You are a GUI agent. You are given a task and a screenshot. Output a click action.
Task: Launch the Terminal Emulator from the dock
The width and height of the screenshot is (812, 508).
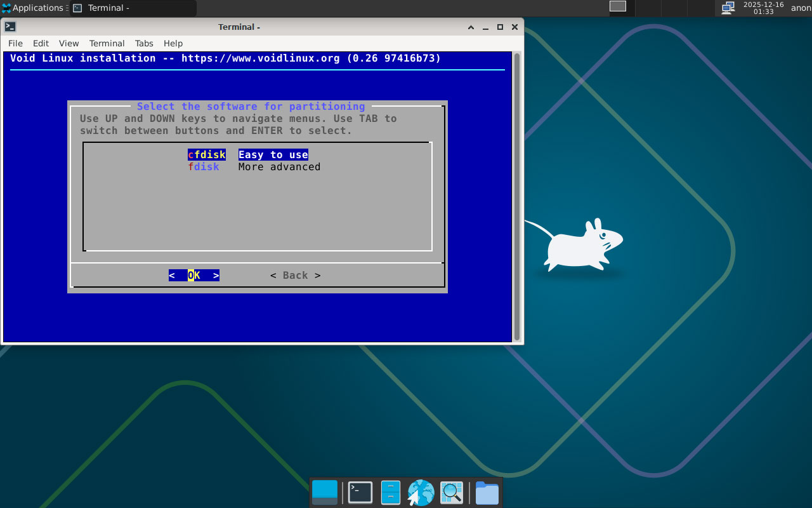click(x=360, y=493)
